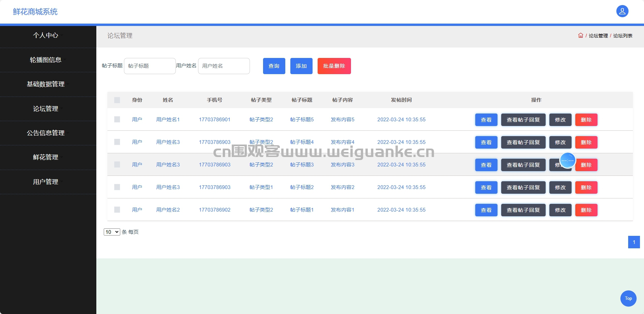Image resolution: width=644 pixels, height=314 pixels.
Task: Click 修改 for 帖子标题2 row
Action: point(560,187)
